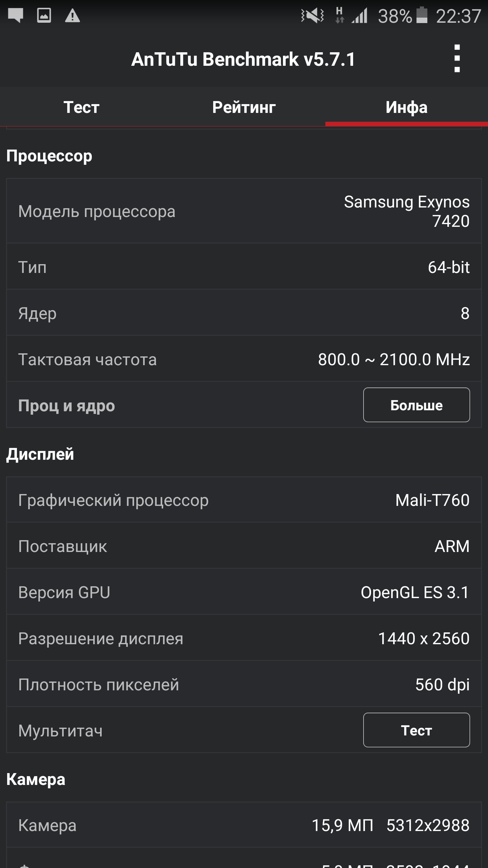Tap the Плотность пикселей 560 dpi row
Image resolution: width=488 pixels, height=868 pixels.
tap(244, 685)
